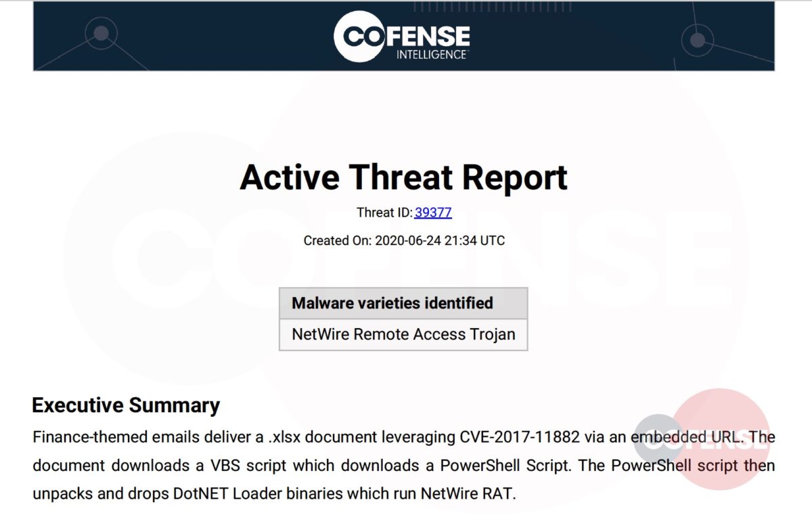Click the right node circle in header banner
The image size is (812, 517).
(697, 41)
